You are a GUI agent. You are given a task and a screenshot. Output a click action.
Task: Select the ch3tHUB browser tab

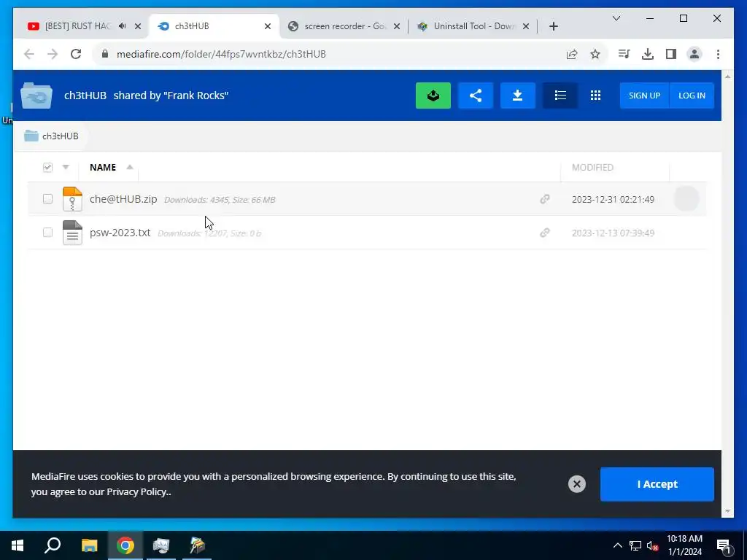pyautogui.click(x=193, y=26)
